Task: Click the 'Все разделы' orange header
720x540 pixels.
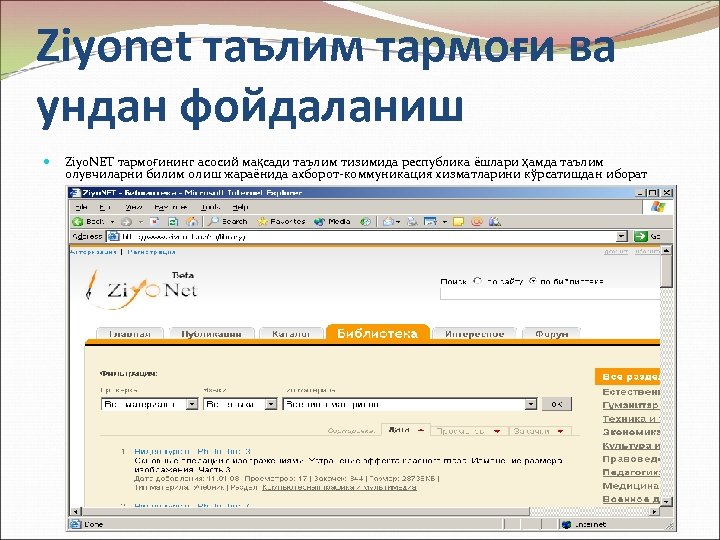Action: point(627,377)
